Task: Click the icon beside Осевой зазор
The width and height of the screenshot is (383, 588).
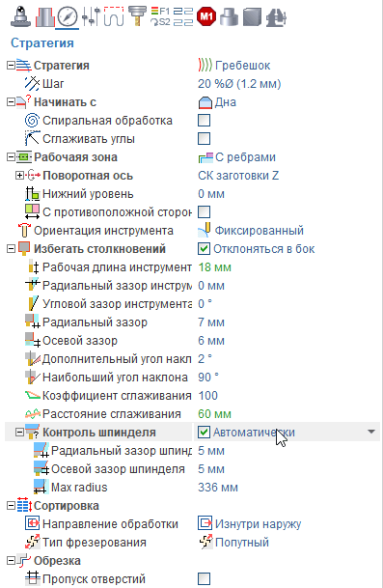Action: point(32,341)
